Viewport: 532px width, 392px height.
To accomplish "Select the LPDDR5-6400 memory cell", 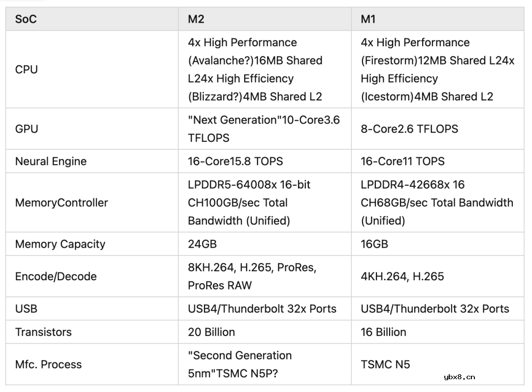I will pos(249,202).
